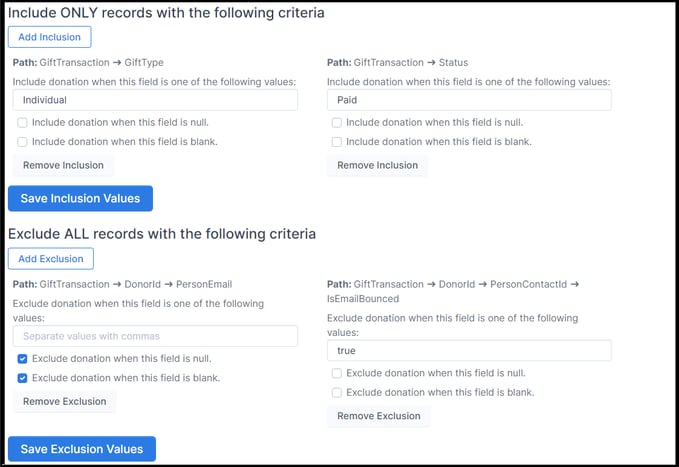Click the Add Inclusion button
This screenshot has height=467, width=679.
click(x=49, y=37)
